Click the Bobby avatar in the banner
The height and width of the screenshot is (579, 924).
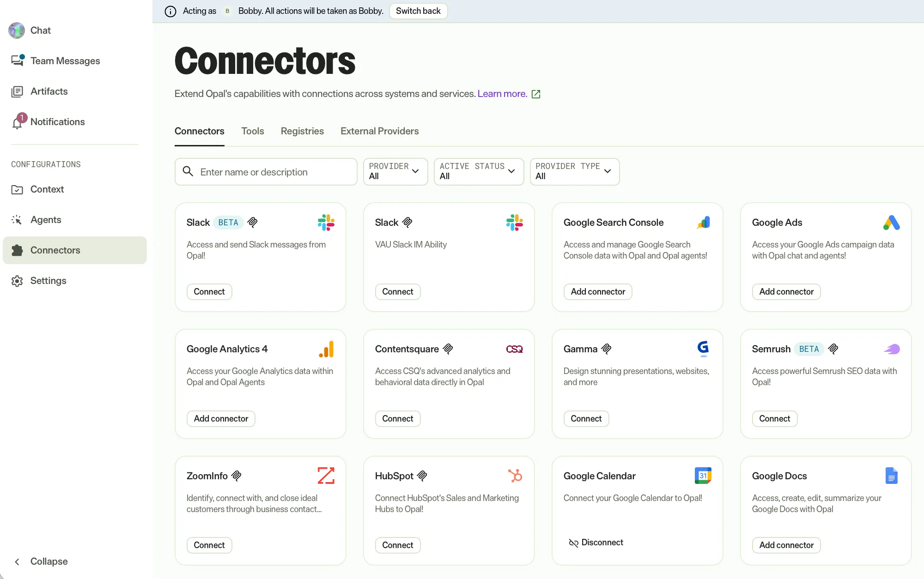(x=227, y=11)
